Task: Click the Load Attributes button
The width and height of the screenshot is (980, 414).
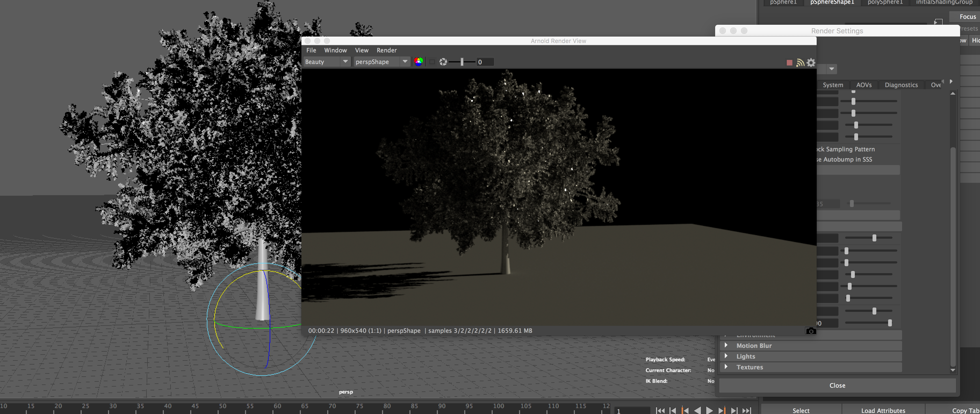Action: coord(882,410)
